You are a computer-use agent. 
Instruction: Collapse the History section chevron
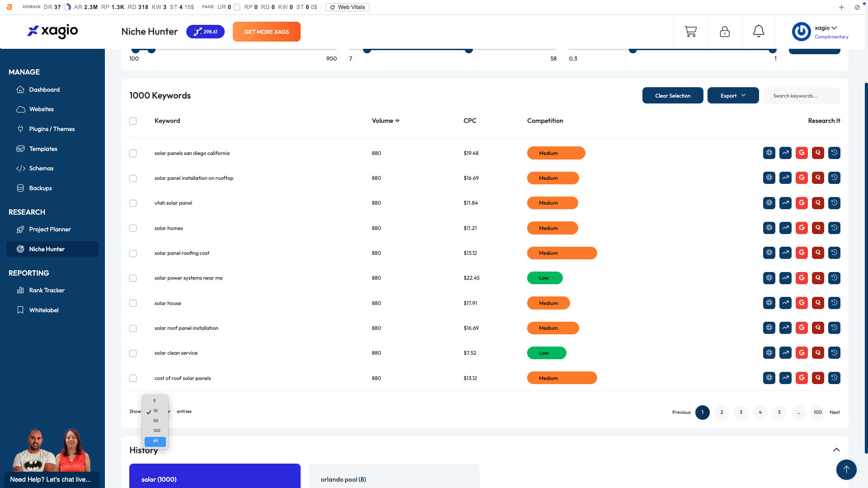point(836,450)
